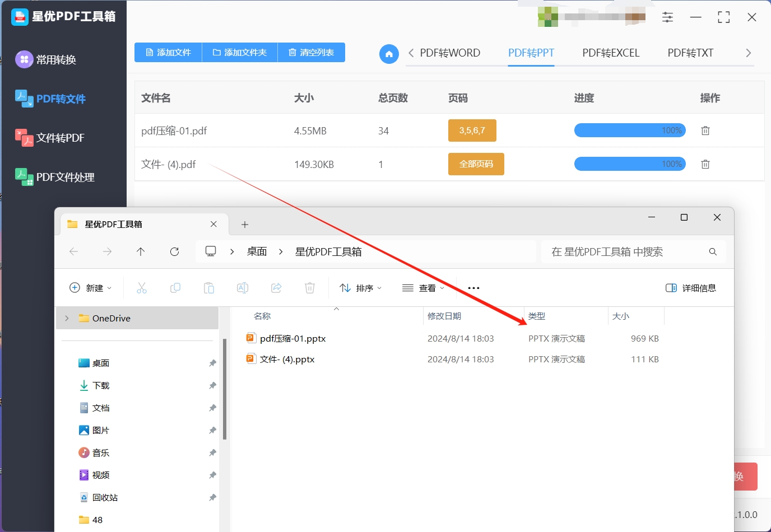Close the 星优PDF工具箱 Explorer tab
The height and width of the screenshot is (532, 771).
[213, 224]
